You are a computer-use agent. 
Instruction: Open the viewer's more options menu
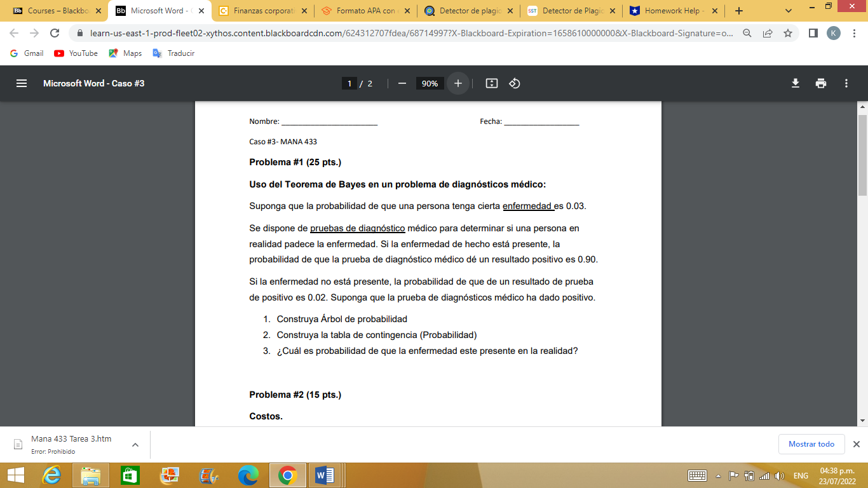tap(846, 83)
